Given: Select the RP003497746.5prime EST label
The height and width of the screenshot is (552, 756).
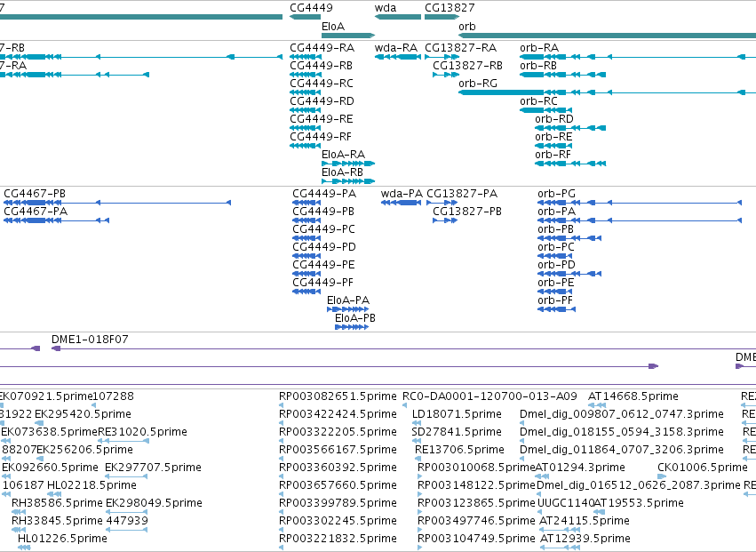Looking at the screenshot, I should (x=476, y=521).
